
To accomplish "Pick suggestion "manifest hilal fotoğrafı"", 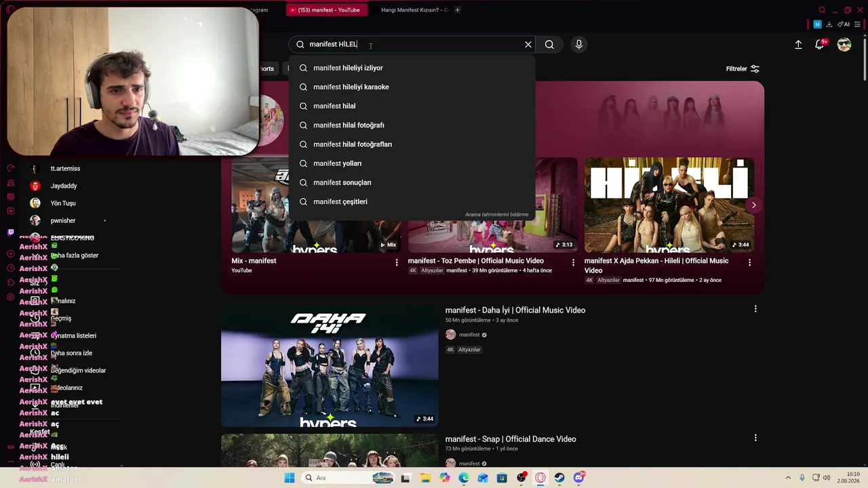I will click(x=412, y=125).
